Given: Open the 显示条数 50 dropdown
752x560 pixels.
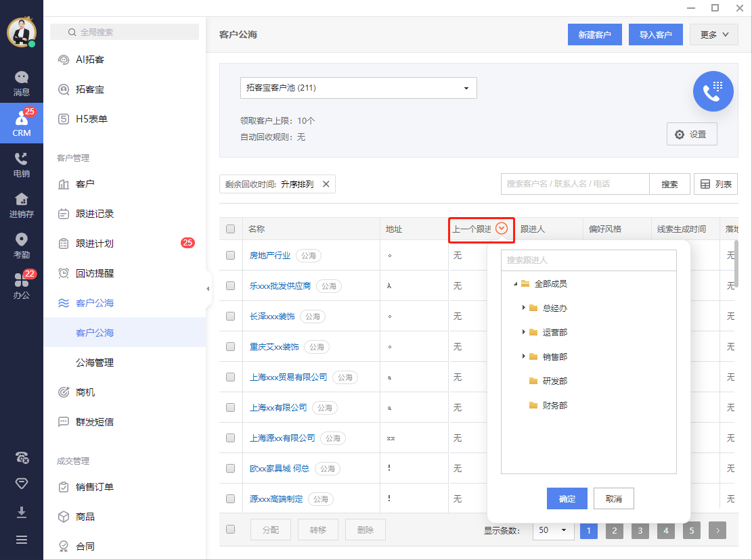Looking at the screenshot, I should 553,530.
